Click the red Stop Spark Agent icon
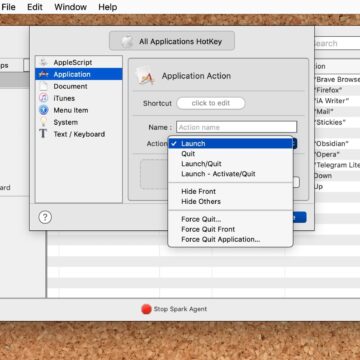The width and height of the screenshot is (360, 360). 146,309
